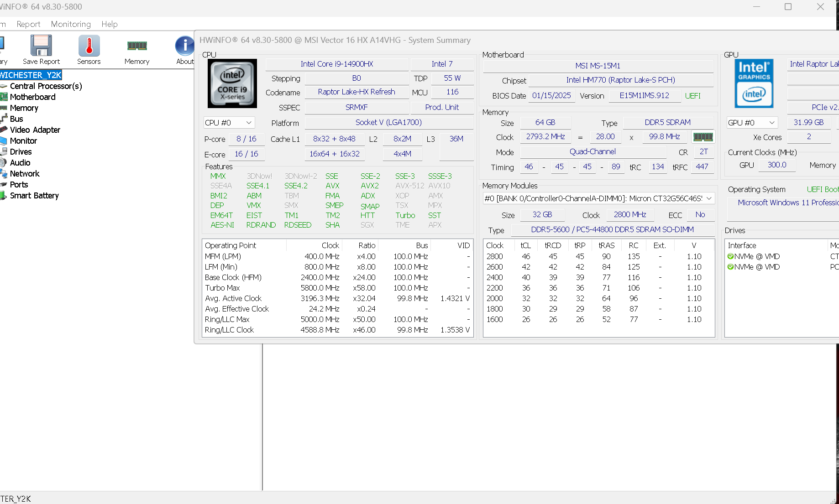Click the Smart Battery tree icon

3,195
